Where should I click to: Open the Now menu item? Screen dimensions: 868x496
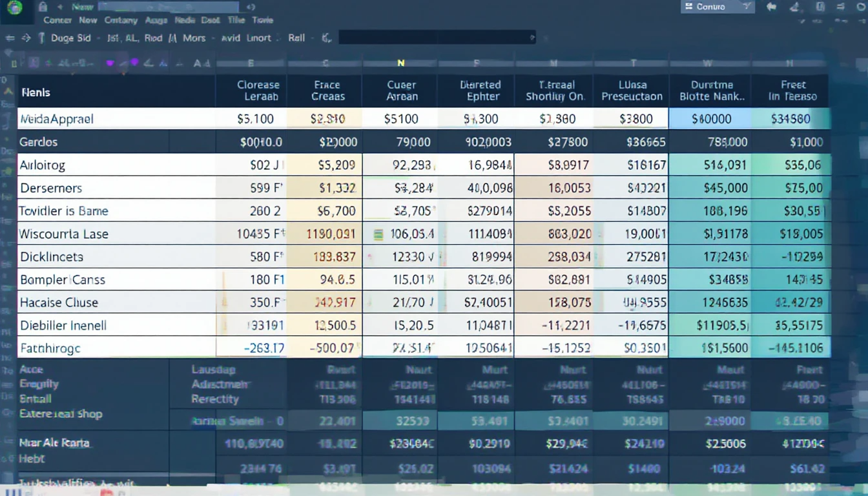88,20
